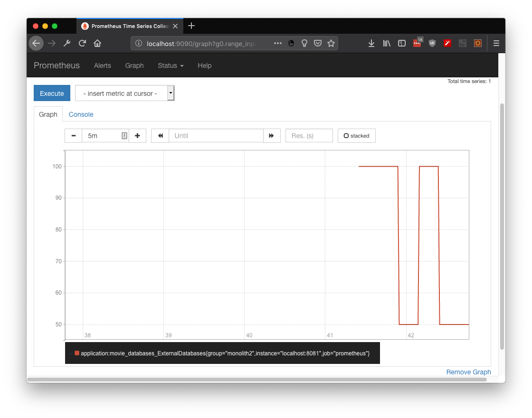Open the Library icon in the toolbar
This screenshot has width=532, height=418.
(x=387, y=43)
